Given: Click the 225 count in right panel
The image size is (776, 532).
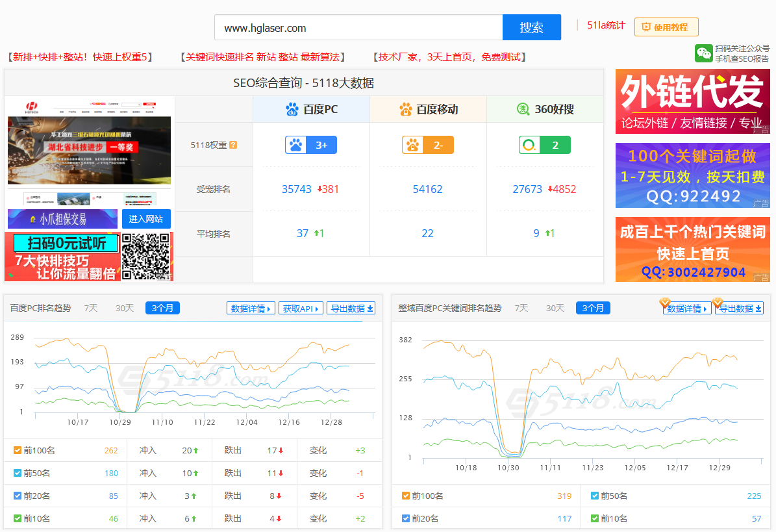Looking at the screenshot, I should click(x=754, y=496).
